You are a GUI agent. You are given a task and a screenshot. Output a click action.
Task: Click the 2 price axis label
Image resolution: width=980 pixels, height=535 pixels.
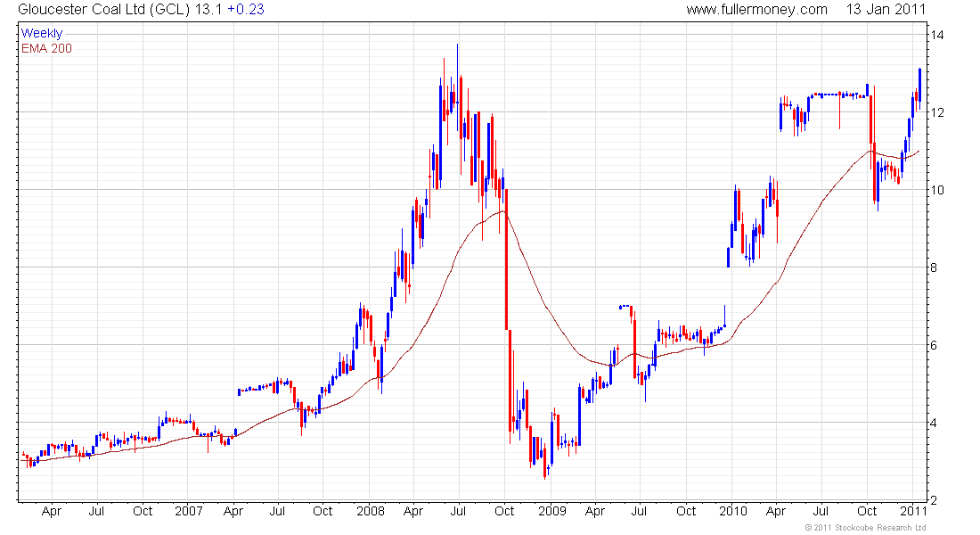point(934,500)
